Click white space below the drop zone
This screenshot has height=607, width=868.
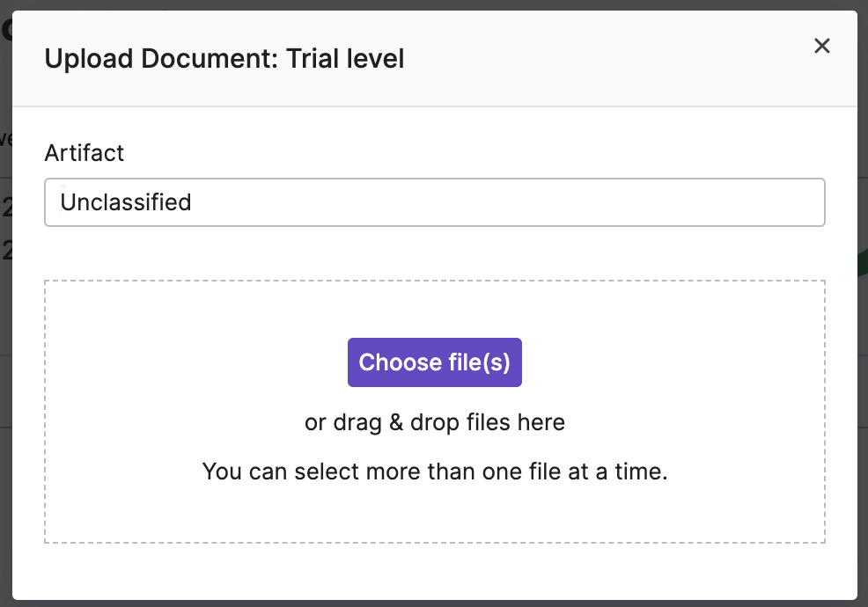coord(435,572)
